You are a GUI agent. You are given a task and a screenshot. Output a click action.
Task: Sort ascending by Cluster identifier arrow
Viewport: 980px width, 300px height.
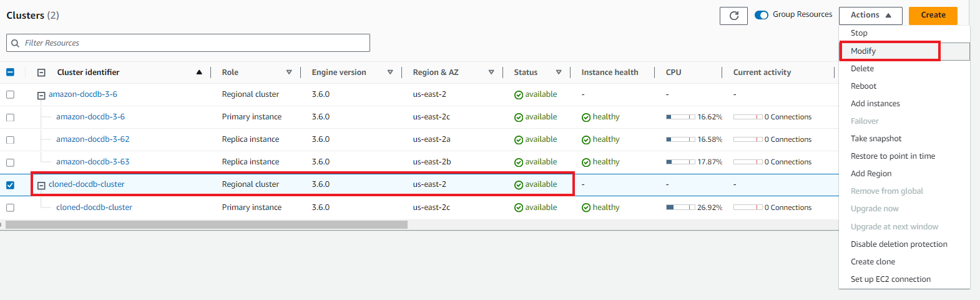199,72
